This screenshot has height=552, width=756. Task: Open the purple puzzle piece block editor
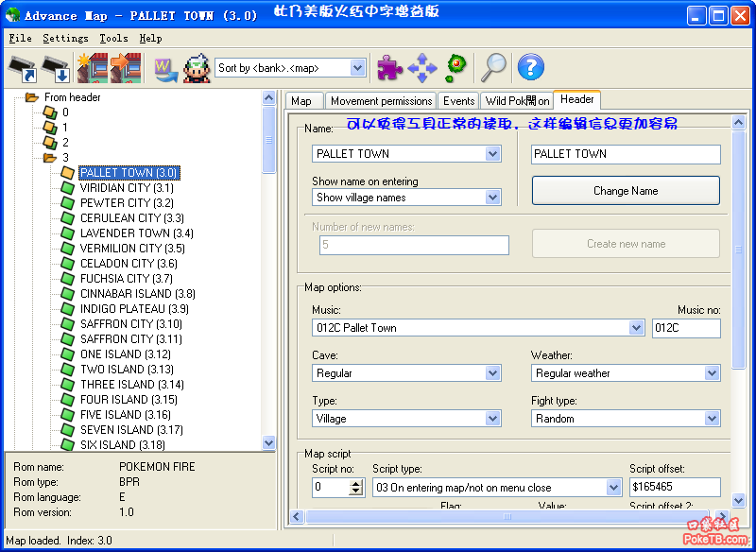pyautogui.click(x=389, y=67)
